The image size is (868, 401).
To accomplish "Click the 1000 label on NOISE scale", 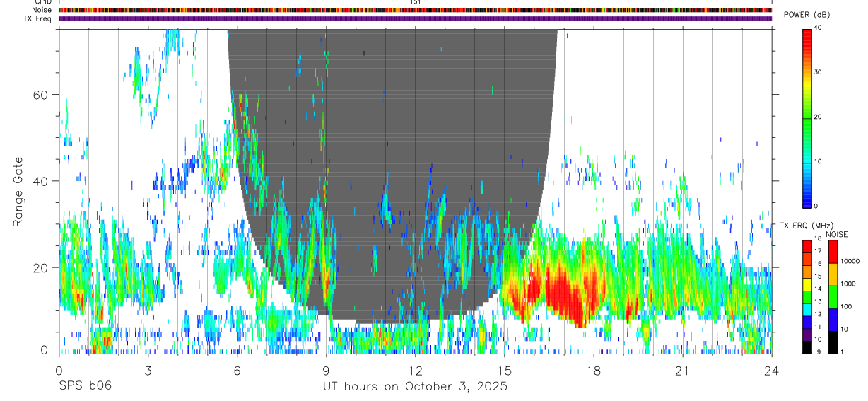I will (849, 284).
